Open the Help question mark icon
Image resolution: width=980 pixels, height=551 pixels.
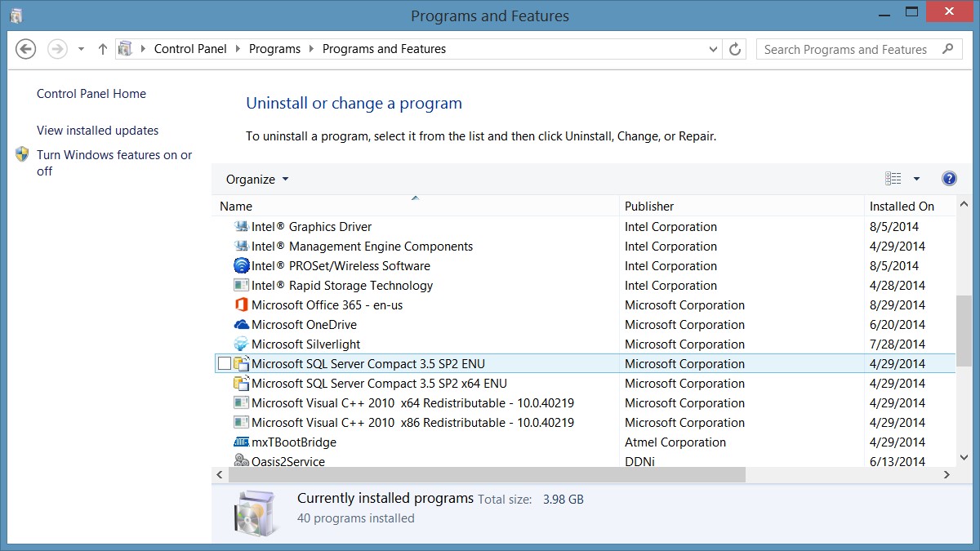pyautogui.click(x=949, y=178)
